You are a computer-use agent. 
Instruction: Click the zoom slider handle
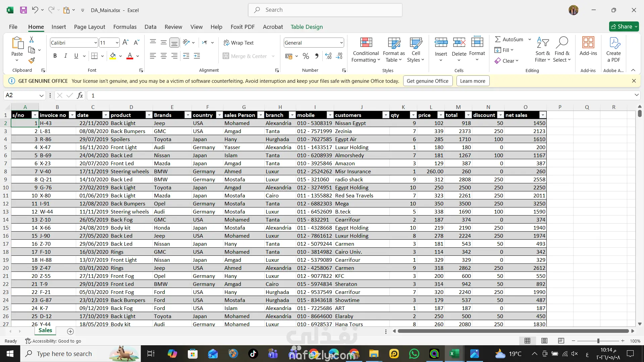click(x=598, y=341)
